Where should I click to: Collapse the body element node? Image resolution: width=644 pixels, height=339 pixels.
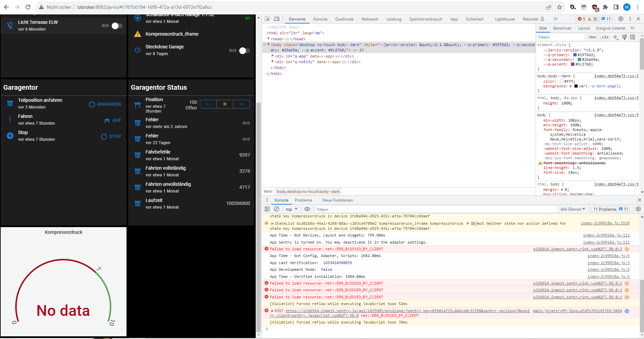pos(269,44)
